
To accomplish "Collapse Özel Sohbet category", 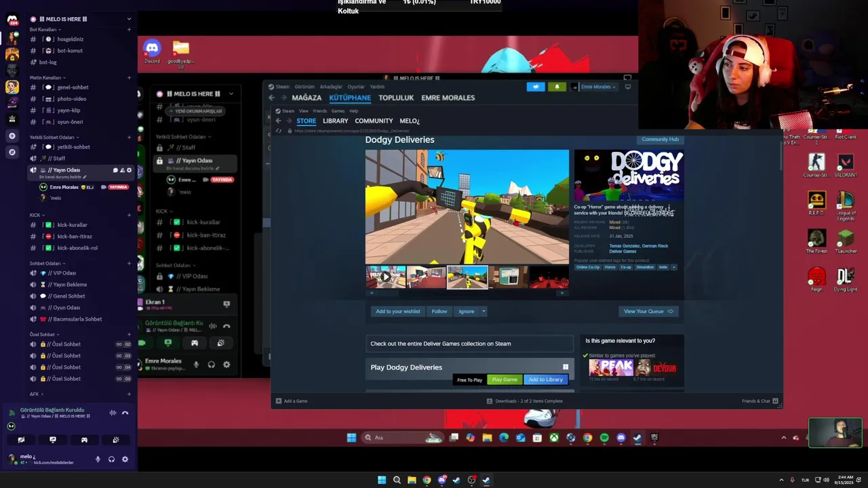I will click(x=44, y=335).
